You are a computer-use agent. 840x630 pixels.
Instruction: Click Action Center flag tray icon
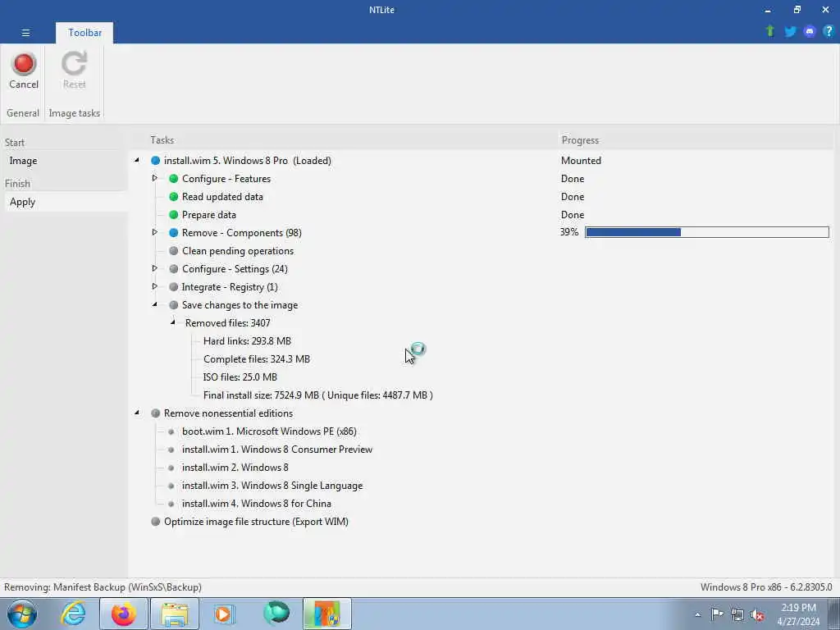tap(717, 614)
